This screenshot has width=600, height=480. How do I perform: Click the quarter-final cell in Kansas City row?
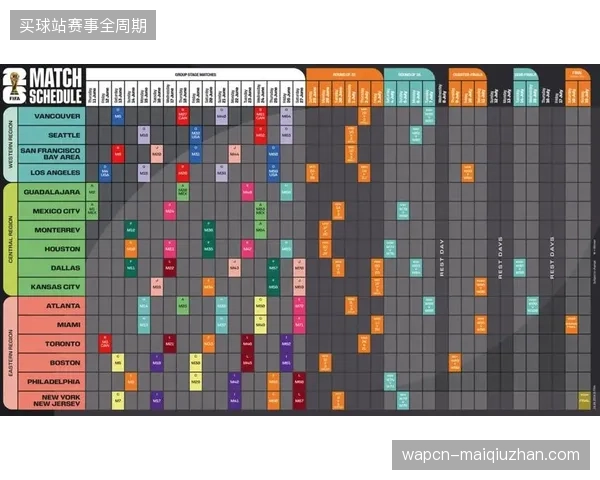pyautogui.click(x=481, y=287)
